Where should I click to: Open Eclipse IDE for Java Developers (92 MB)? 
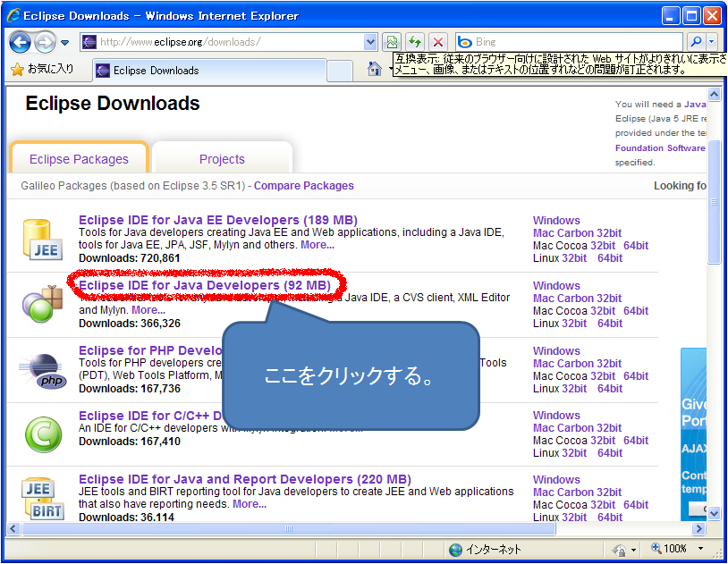[x=205, y=285]
